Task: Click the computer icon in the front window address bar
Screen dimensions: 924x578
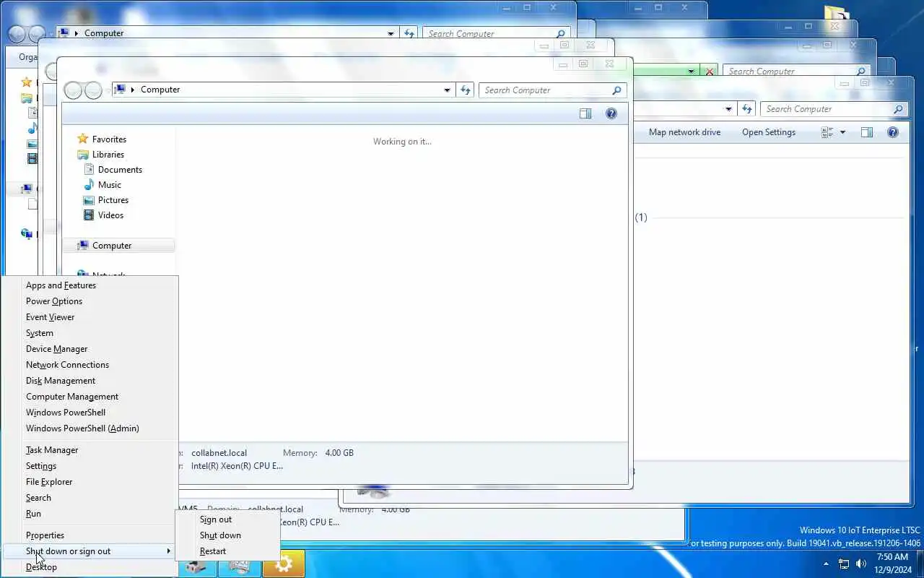Action: [x=120, y=90]
